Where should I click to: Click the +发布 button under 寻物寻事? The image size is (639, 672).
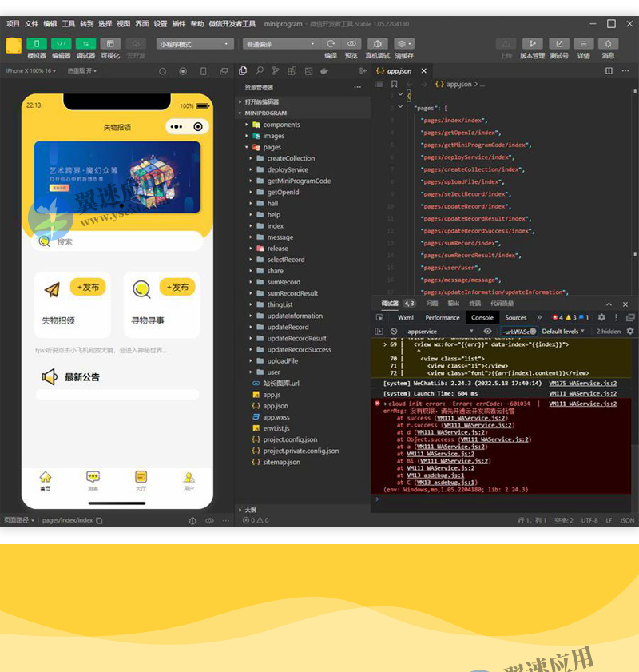point(177,287)
